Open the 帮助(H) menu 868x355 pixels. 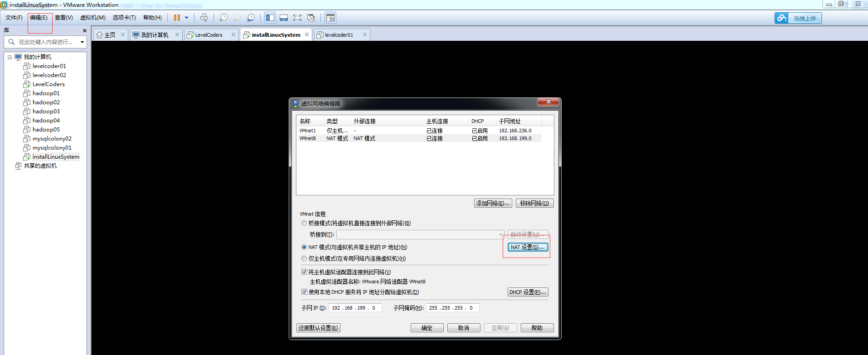[x=152, y=18]
